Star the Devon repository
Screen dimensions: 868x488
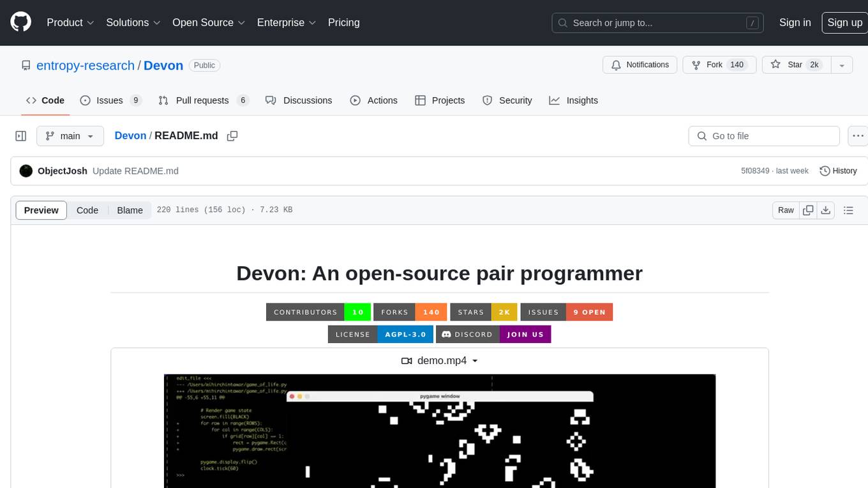(x=796, y=65)
